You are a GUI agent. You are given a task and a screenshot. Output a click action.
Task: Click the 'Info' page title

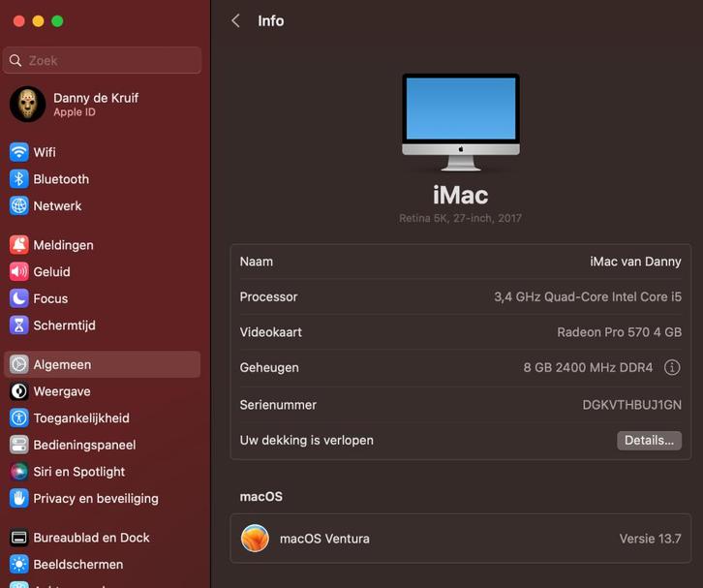pos(271,20)
